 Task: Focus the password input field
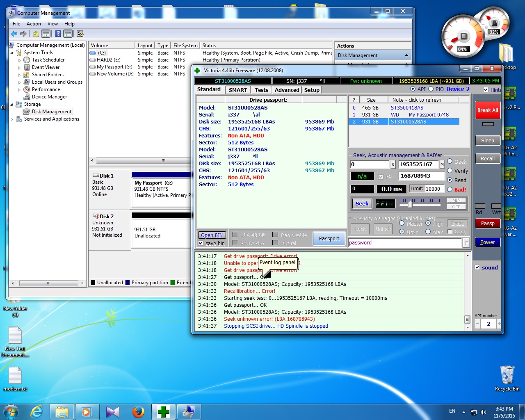(x=405, y=243)
